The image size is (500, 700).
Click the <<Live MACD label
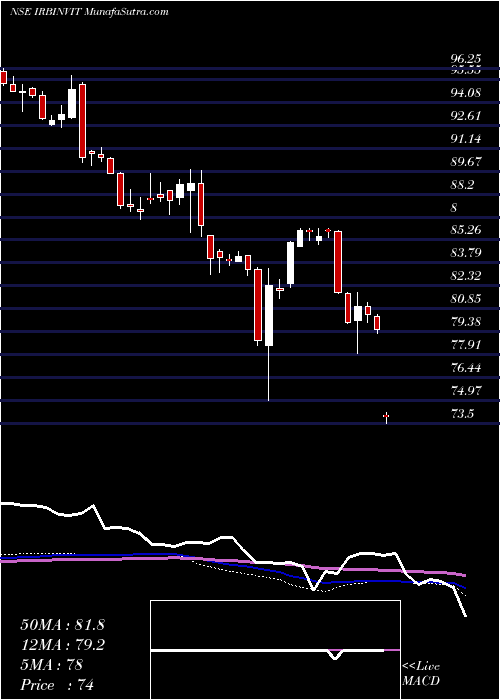(x=421, y=674)
